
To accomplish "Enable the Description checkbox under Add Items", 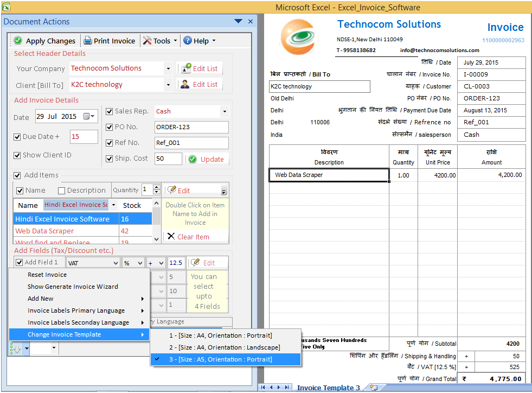I will tap(61, 191).
